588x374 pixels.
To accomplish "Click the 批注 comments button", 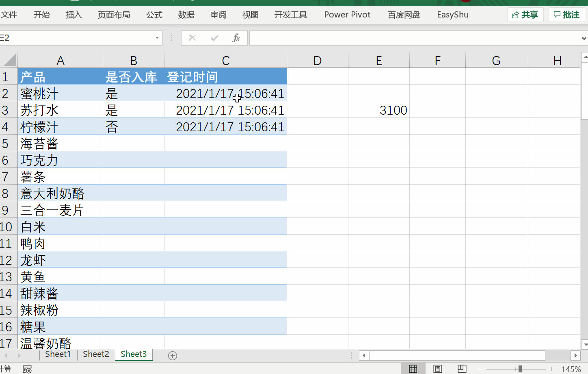I will [567, 15].
